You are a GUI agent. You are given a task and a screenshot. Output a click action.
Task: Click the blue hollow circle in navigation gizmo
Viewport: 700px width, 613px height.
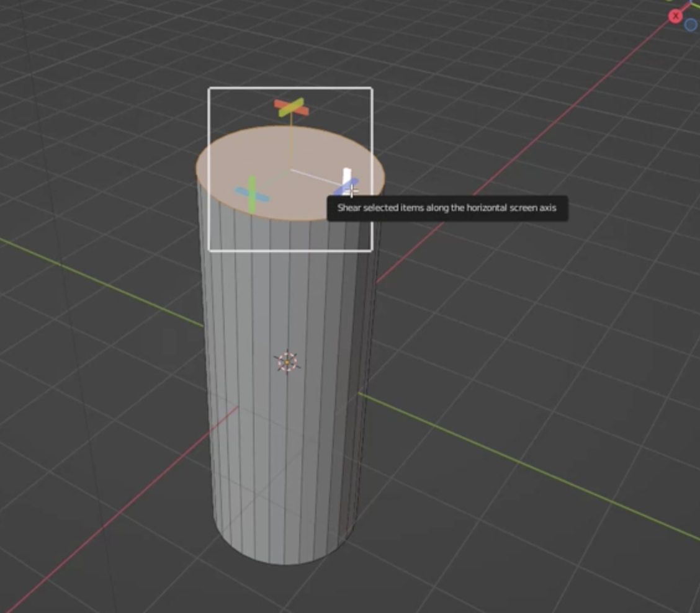(x=691, y=25)
